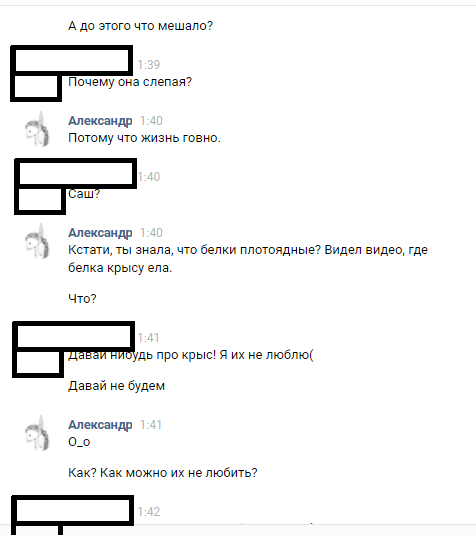This screenshot has width=476, height=535.
Task: Open the 1:41 timestamp next to Александр
Action: [151, 425]
